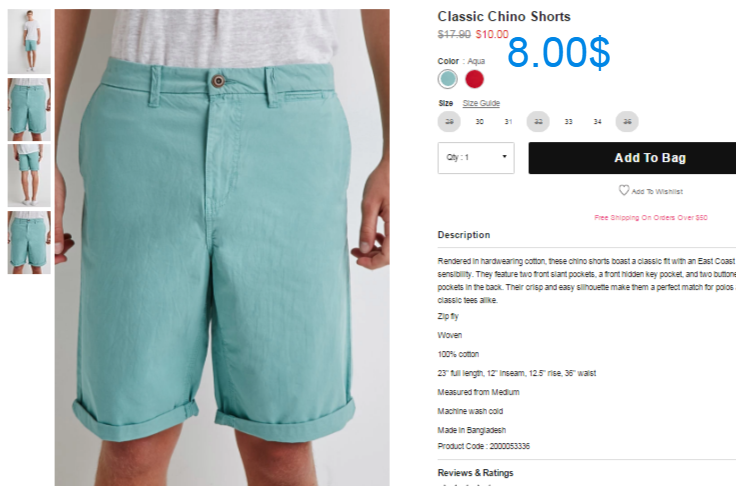
Task: Choose the red color swatch
Action: coord(475,79)
